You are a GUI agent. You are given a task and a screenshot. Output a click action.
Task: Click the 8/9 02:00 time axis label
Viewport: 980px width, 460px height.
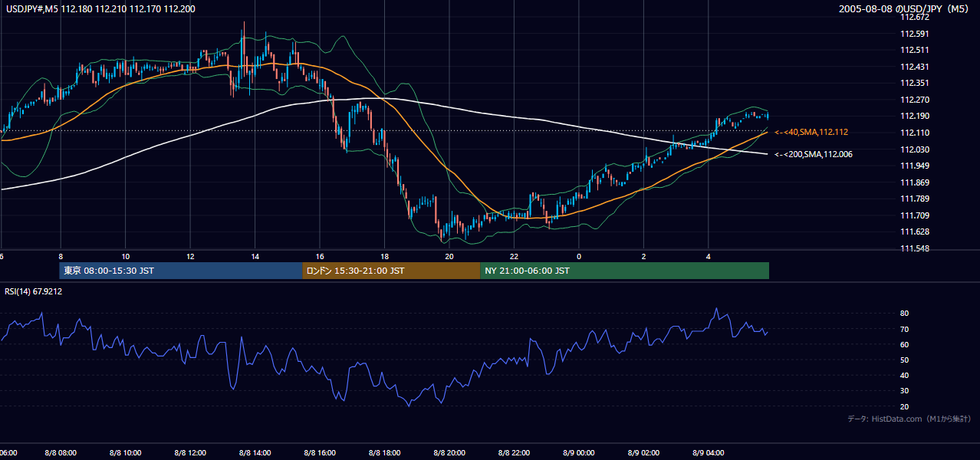(644, 453)
